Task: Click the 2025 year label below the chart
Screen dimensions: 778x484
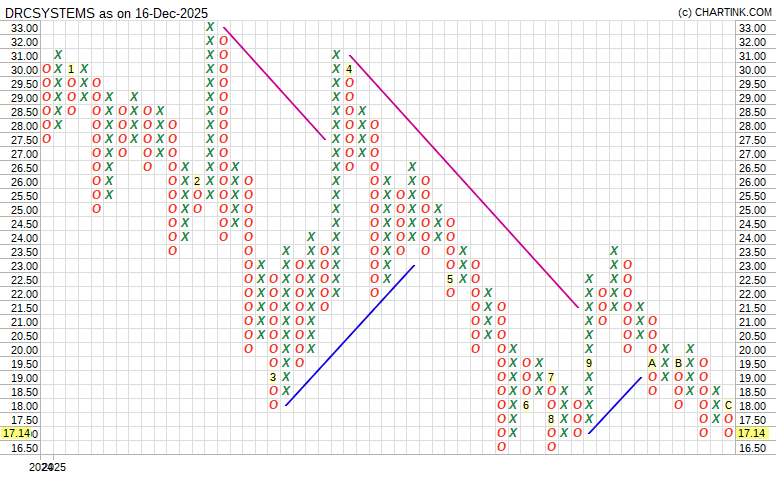Action: coord(47,467)
